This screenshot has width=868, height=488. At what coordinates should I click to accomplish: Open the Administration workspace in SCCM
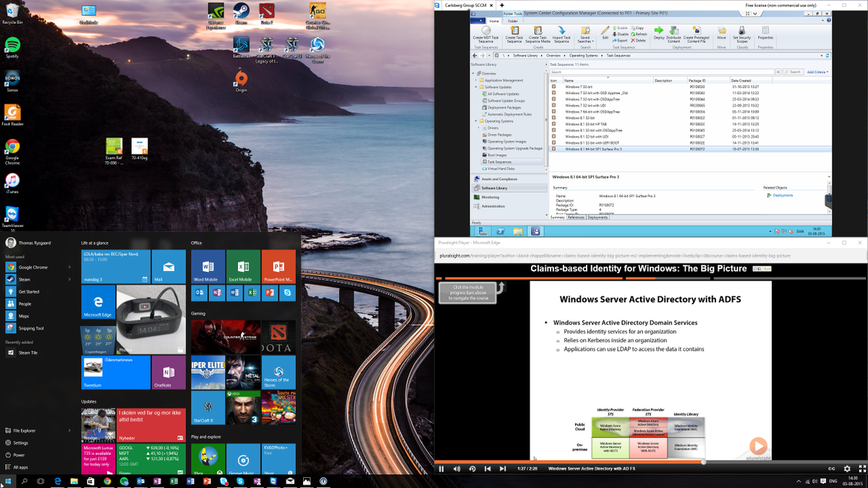pyautogui.click(x=509, y=206)
